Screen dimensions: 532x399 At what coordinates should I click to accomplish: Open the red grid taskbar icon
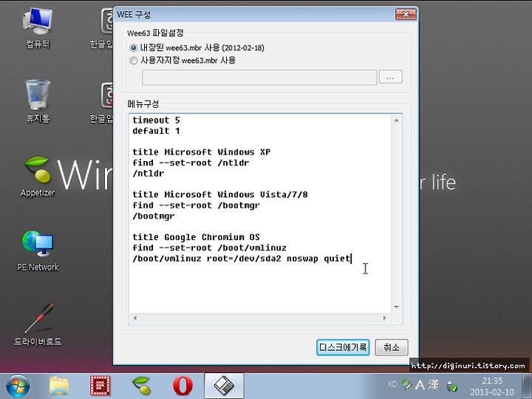100,386
